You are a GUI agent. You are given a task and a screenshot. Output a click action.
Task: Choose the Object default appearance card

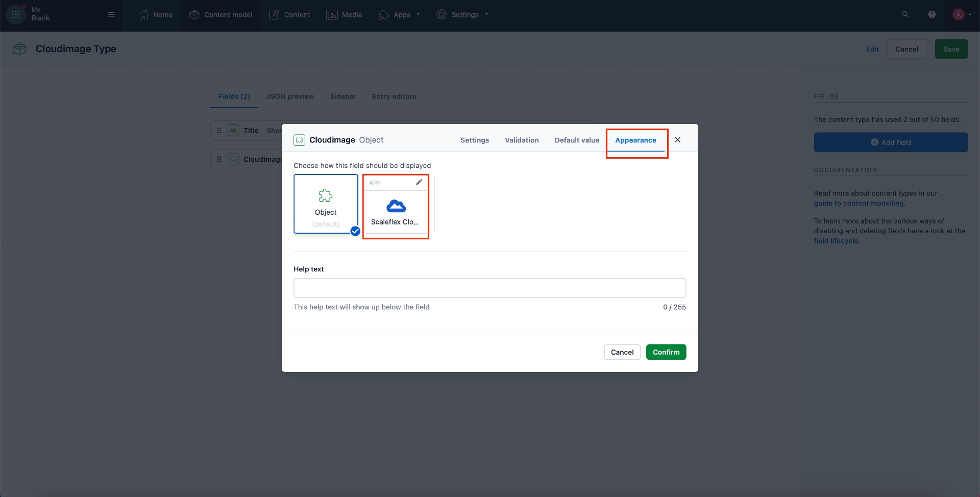pos(326,204)
